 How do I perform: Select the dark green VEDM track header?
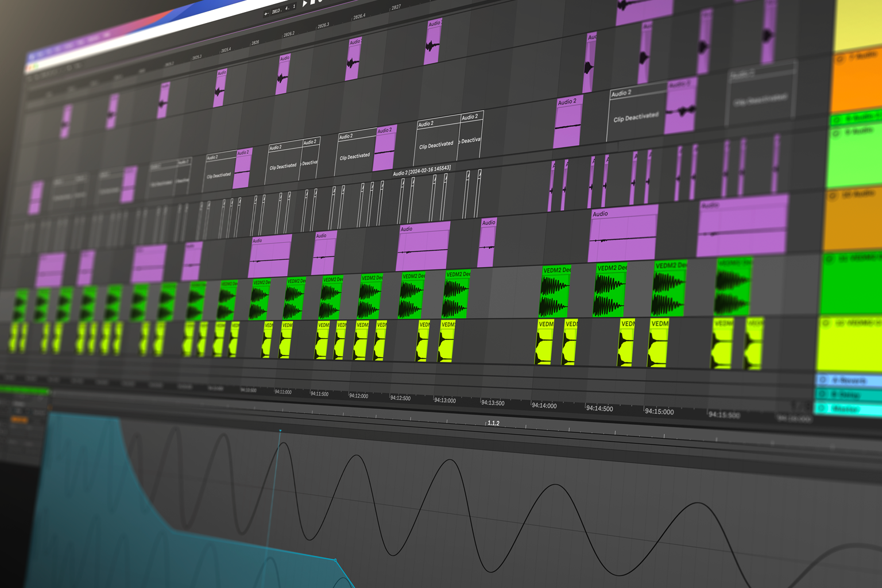click(850, 283)
